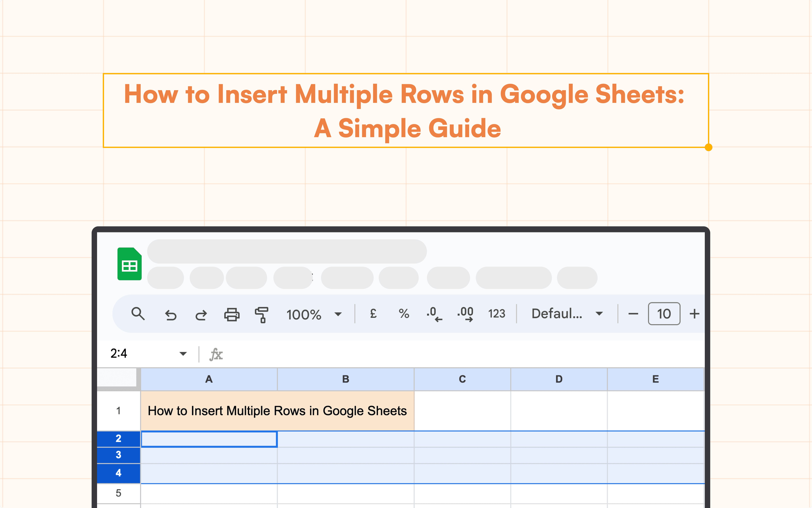This screenshot has width=812, height=508.
Task: Click the fx formula bar icon
Action: coord(216,354)
